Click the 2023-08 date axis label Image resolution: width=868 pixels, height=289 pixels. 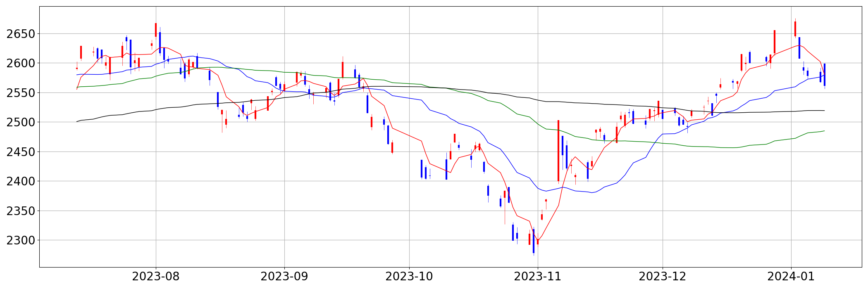156,277
